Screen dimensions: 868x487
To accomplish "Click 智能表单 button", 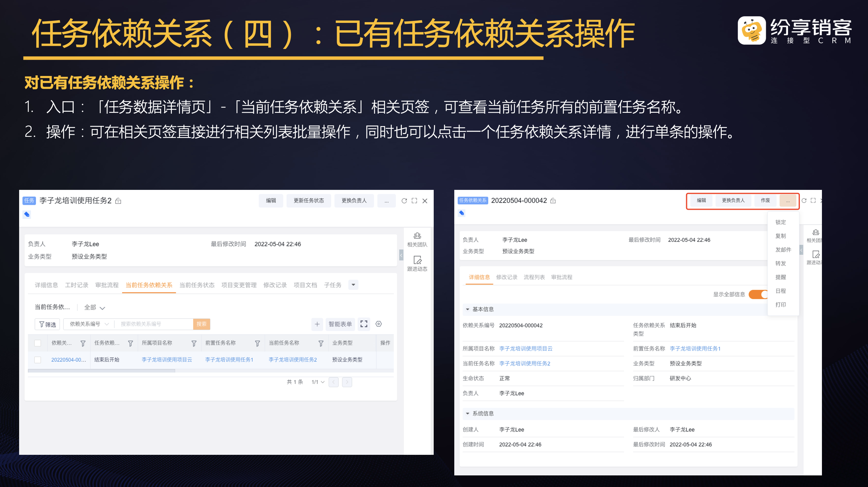I will pos(340,324).
